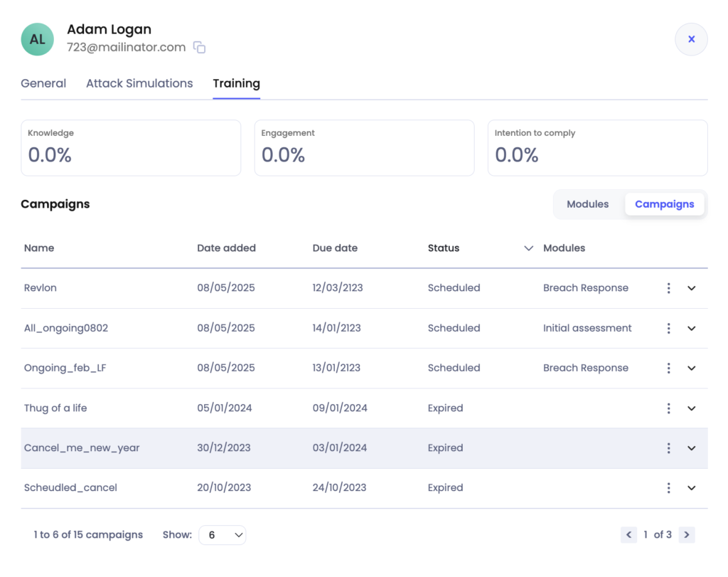Image resolution: width=728 pixels, height=577 pixels.
Task: Switch view to Modules toggle
Action: pyautogui.click(x=587, y=204)
